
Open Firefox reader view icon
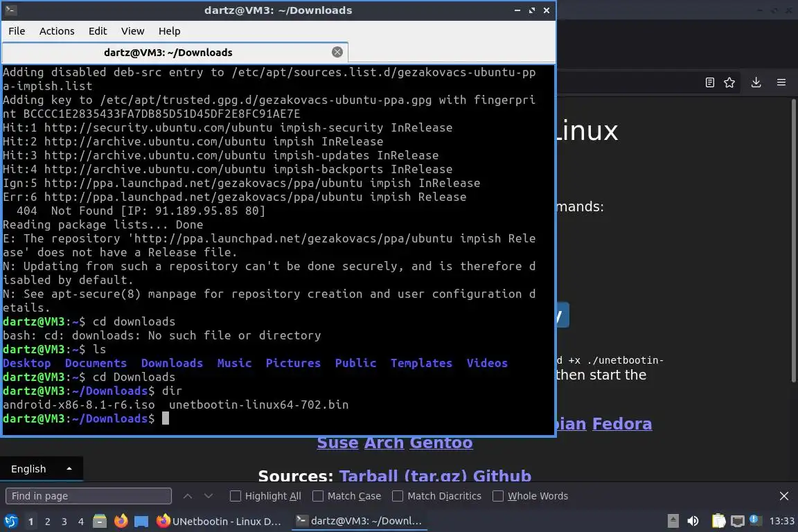pos(709,82)
